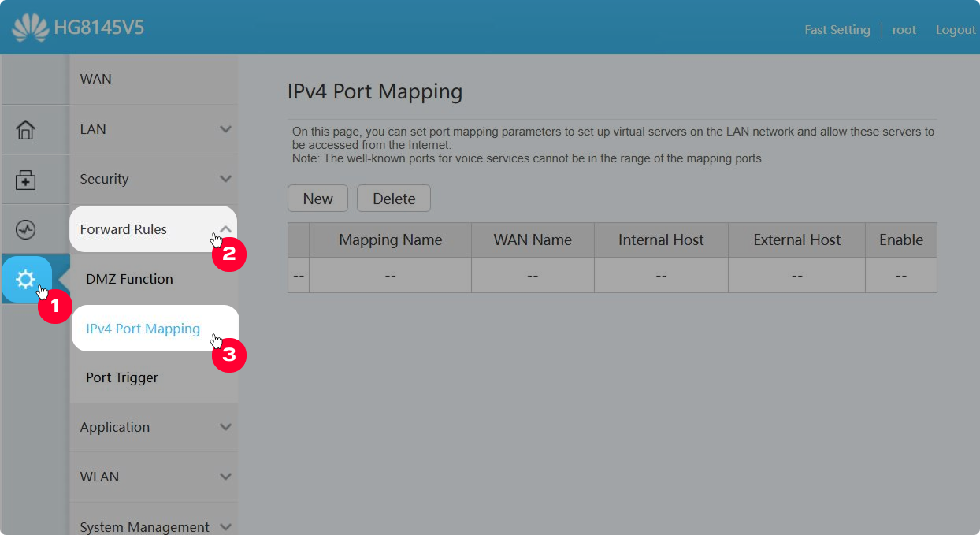Expand the Application menu chevron

coord(225,427)
